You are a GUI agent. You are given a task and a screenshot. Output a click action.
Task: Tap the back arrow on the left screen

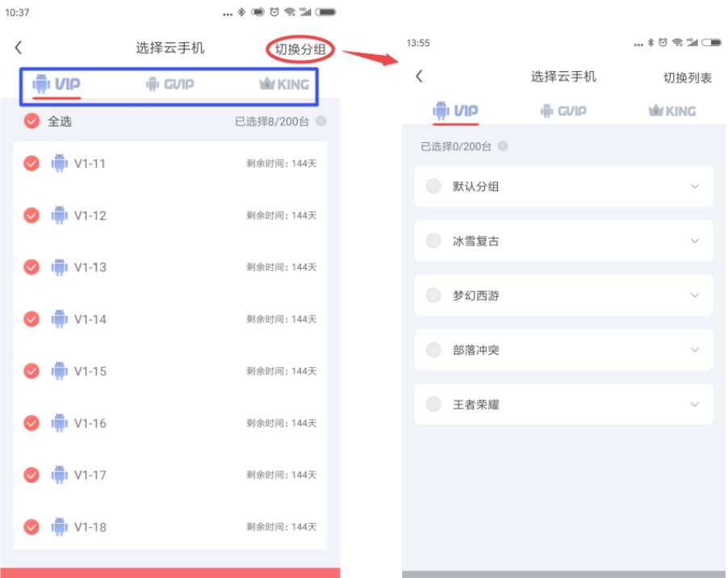[18, 48]
